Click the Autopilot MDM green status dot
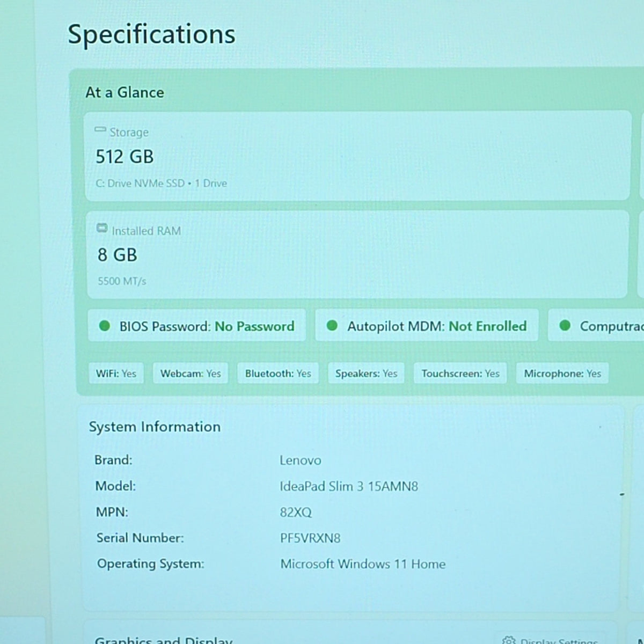This screenshot has height=644, width=644. (332, 326)
